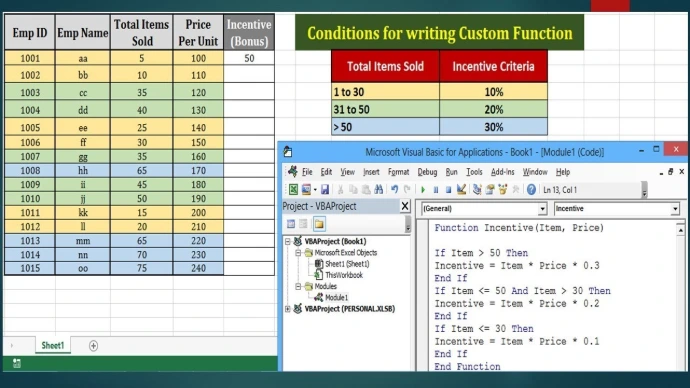Screen dimensions: 690x388
Task: Collapse Microsoft Excel Objects folder
Action: coord(298,253)
